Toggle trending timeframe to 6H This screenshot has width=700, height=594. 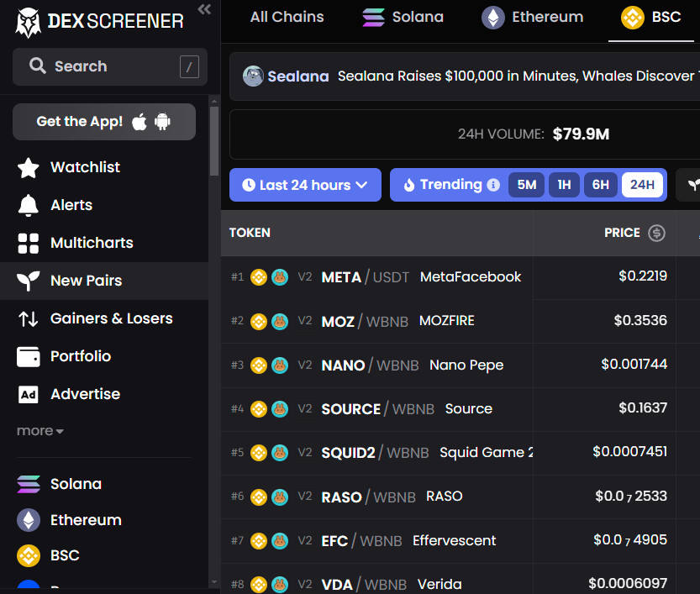[x=601, y=185]
